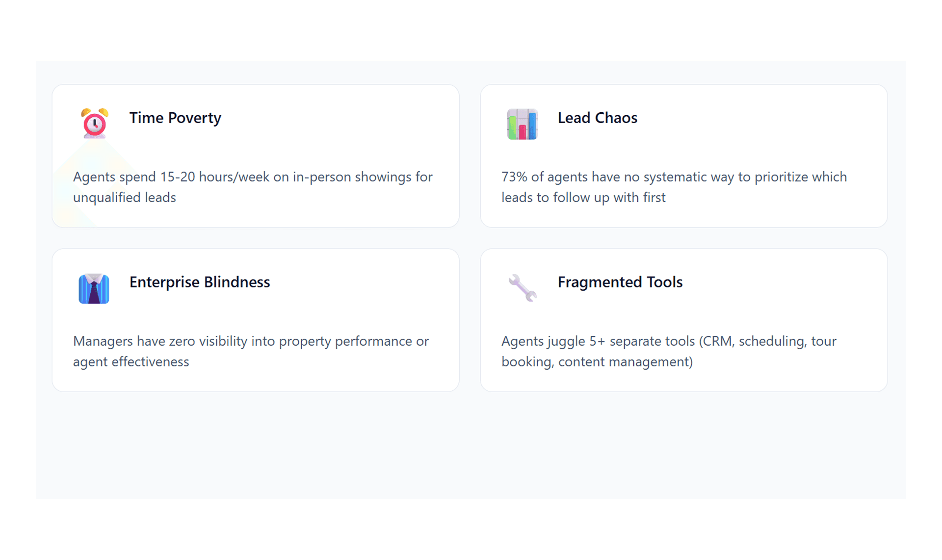The width and height of the screenshot is (942, 560).
Task: Click the alarm clock icon
Action: [x=94, y=124]
